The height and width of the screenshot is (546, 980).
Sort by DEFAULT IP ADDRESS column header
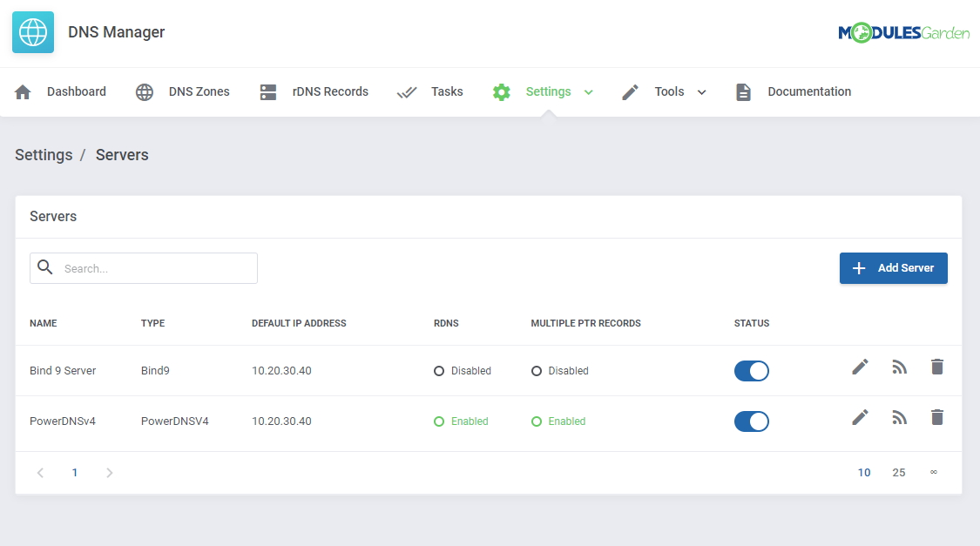[299, 323]
